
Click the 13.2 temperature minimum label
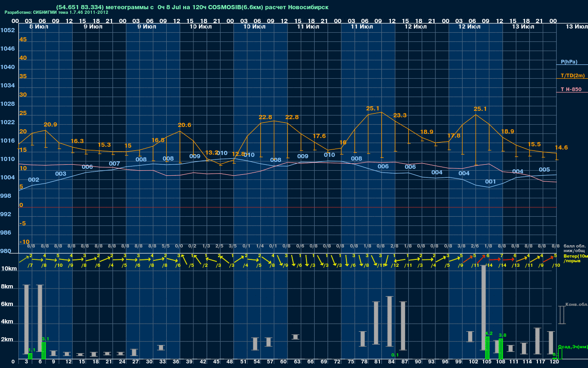pyautogui.click(x=211, y=153)
